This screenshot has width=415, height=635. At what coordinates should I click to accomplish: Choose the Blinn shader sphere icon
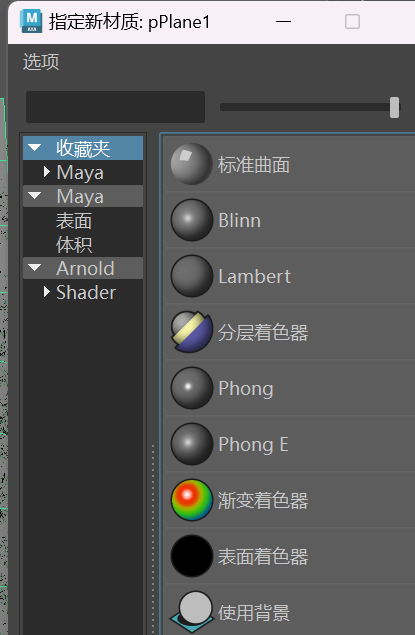point(191,220)
